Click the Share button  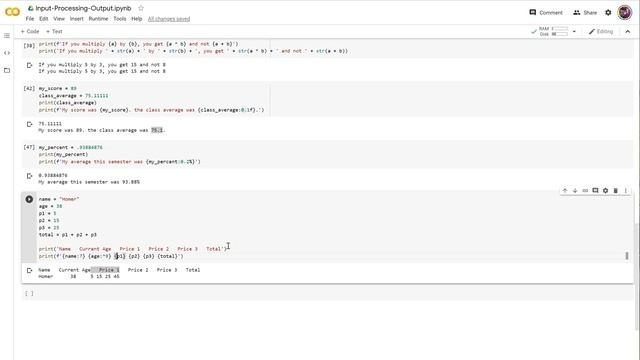tap(585, 13)
